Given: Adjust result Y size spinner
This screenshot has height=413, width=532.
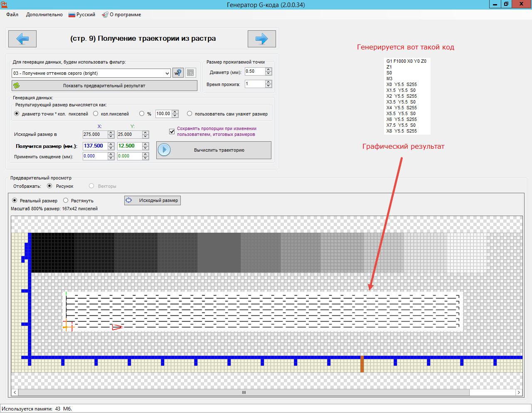Looking at the screenshot, I should (x=145, y=146).
